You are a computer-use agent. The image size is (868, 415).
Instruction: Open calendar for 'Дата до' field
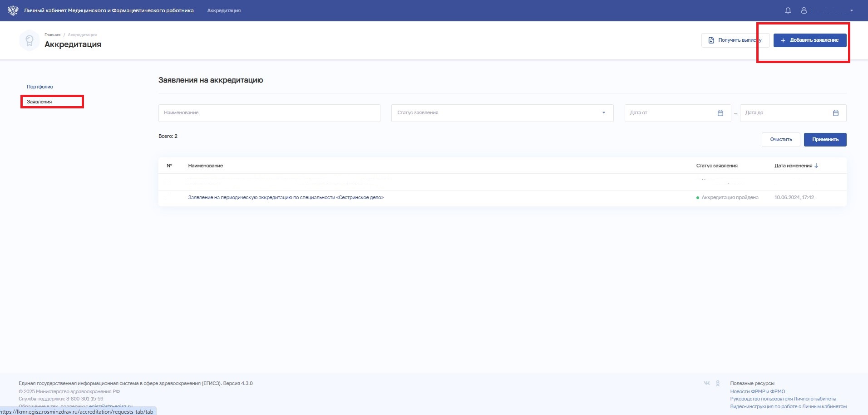(835, 113)
